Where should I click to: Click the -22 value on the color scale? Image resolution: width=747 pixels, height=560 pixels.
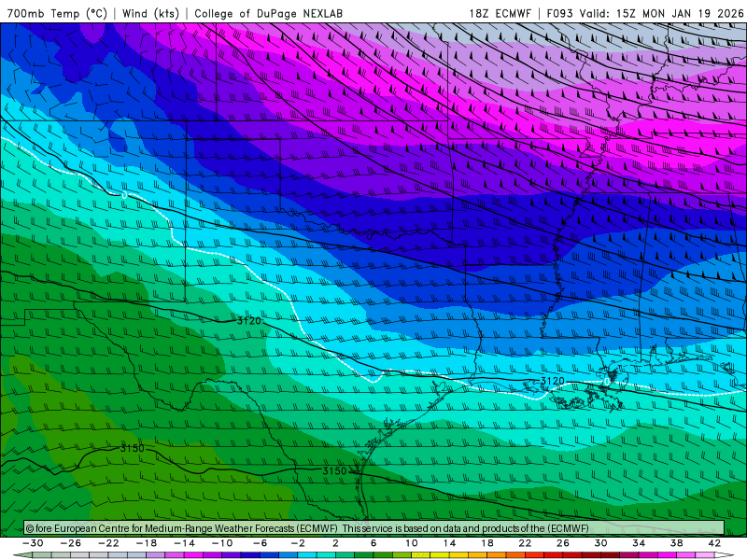coord(108,543)
